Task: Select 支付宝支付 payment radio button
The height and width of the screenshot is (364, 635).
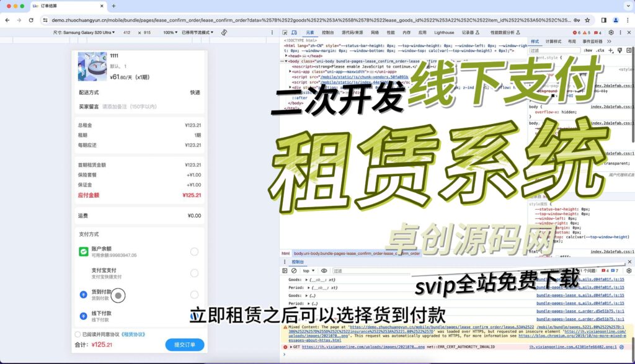Action: tap(194, 273)
